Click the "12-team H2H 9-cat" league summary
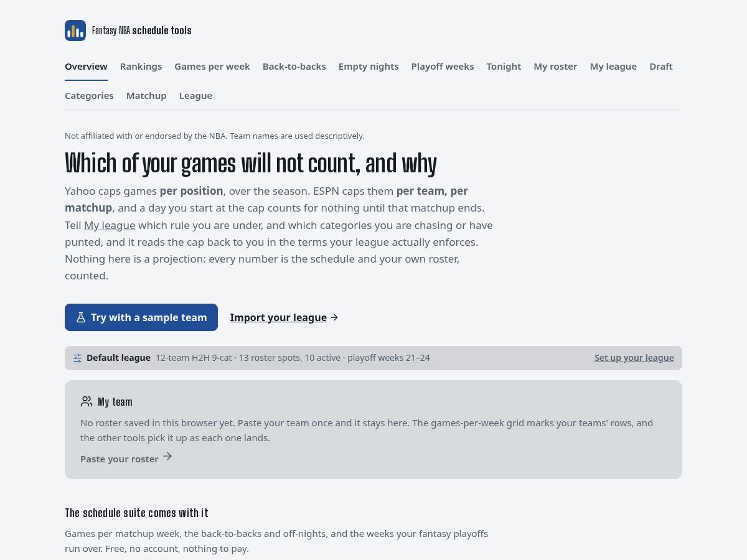The image size is (747, 560). pos(293,358)
